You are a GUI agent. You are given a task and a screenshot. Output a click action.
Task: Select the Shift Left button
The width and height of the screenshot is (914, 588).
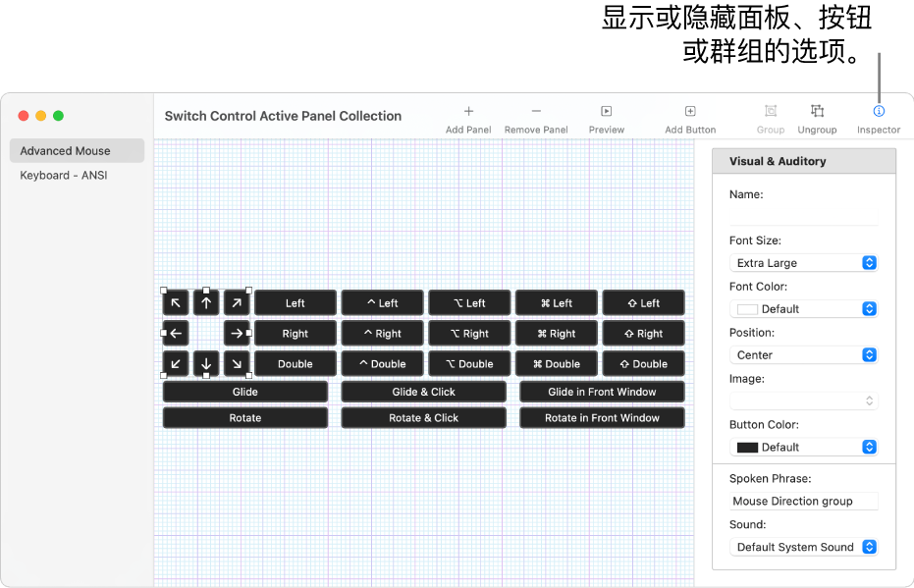point(644,303)
